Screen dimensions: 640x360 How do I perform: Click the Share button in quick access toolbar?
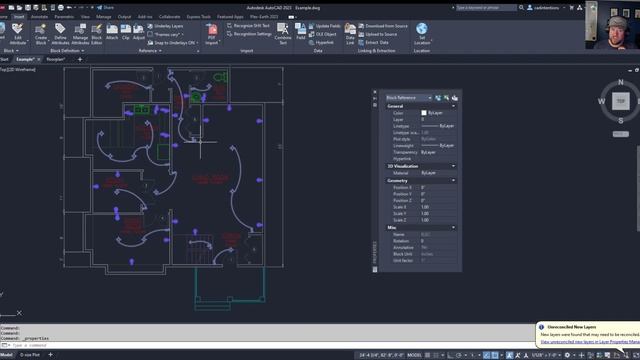pos(105,7)
